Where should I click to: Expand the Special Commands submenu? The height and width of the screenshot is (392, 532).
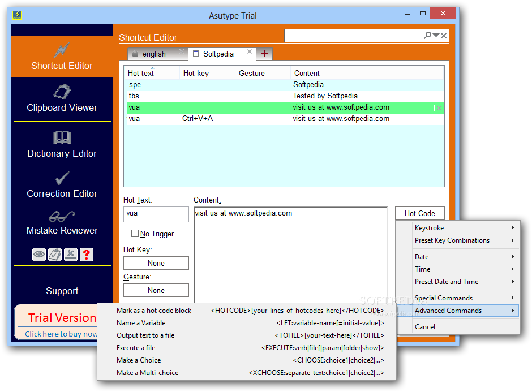[x=464, y=298]
